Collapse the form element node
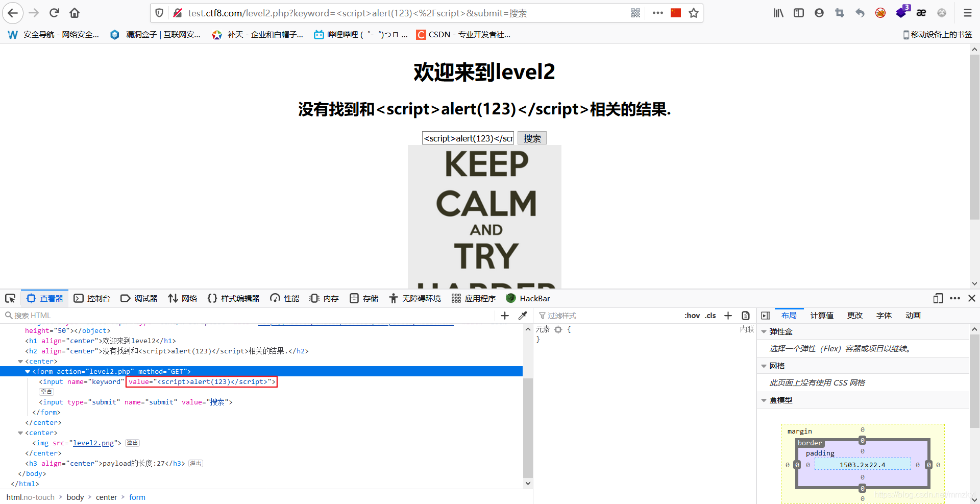 click(x=28, y=372)
